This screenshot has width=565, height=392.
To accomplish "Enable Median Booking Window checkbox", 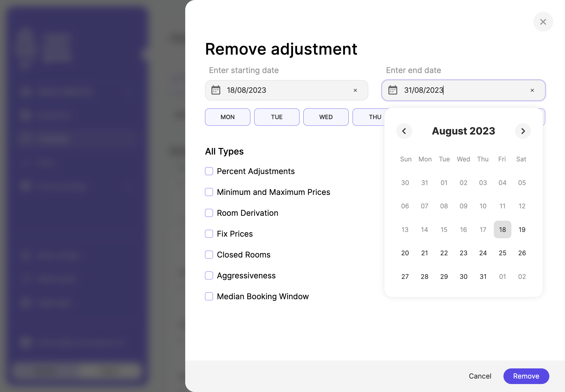I will point(209,296).
